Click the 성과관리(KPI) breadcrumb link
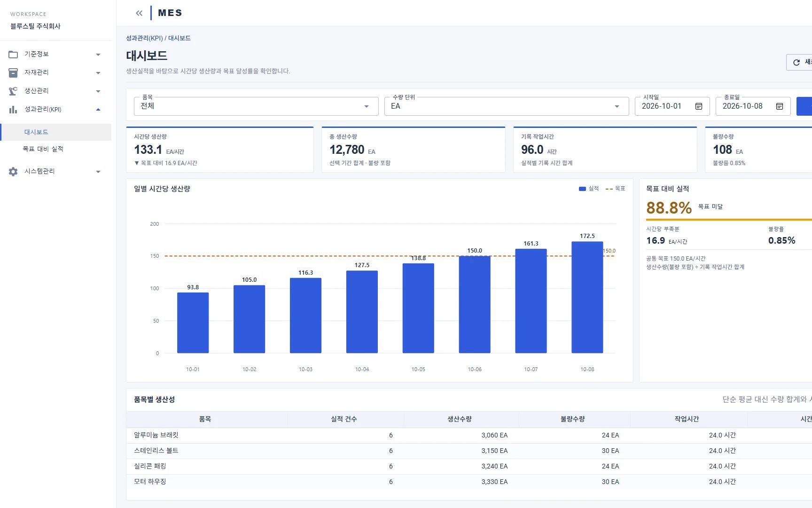 tap(144, 38)
